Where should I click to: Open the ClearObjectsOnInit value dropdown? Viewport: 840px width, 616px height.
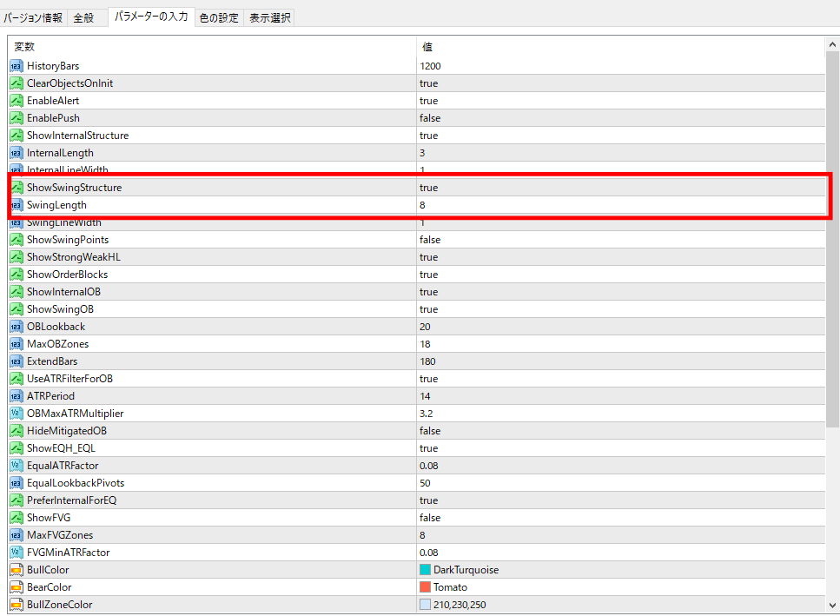click(429, 83)
